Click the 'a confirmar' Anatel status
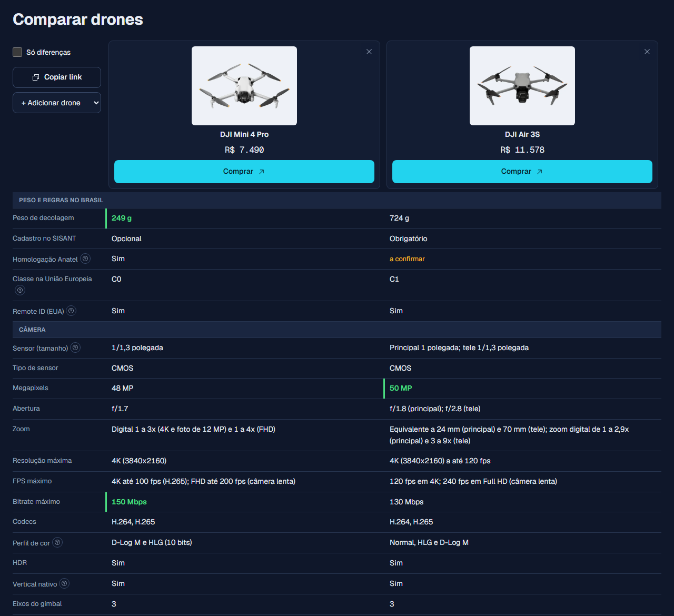Image resolution: width=674 pixels, height=616 pixels. [407, 259]
